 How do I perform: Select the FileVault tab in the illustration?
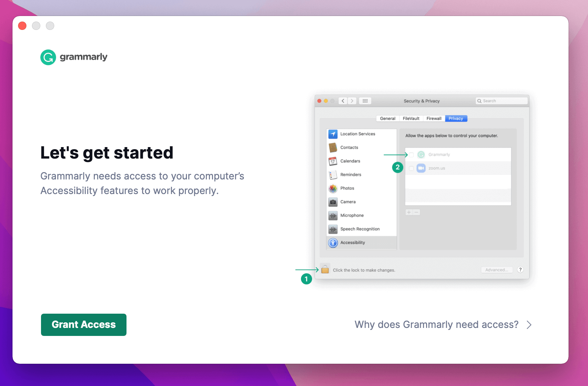pos(411,119)
